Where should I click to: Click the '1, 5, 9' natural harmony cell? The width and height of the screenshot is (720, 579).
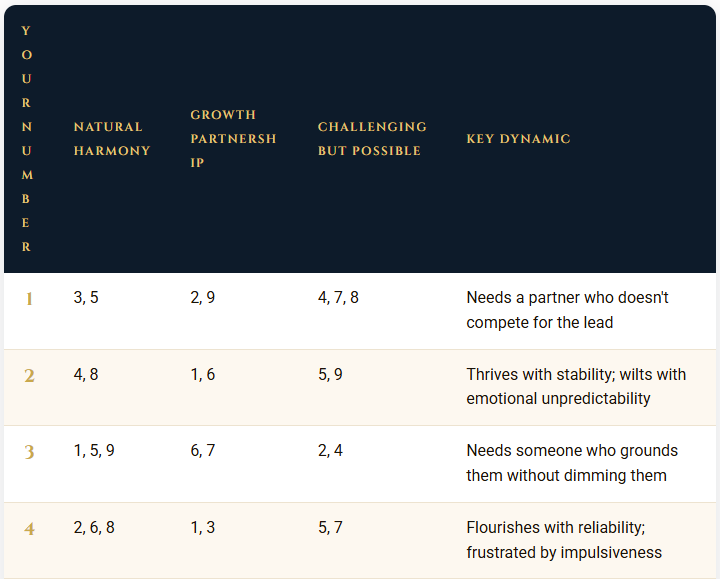(x=94, y=450)
